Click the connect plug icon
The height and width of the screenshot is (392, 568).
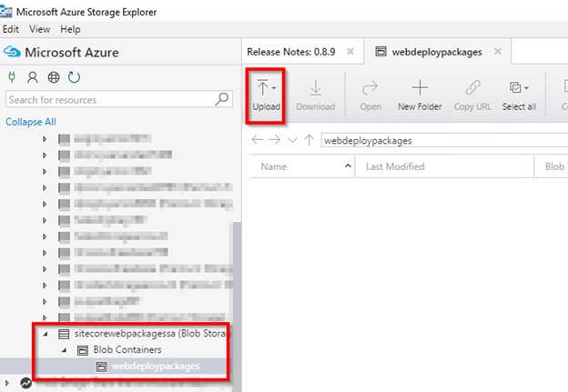[12, 77]
